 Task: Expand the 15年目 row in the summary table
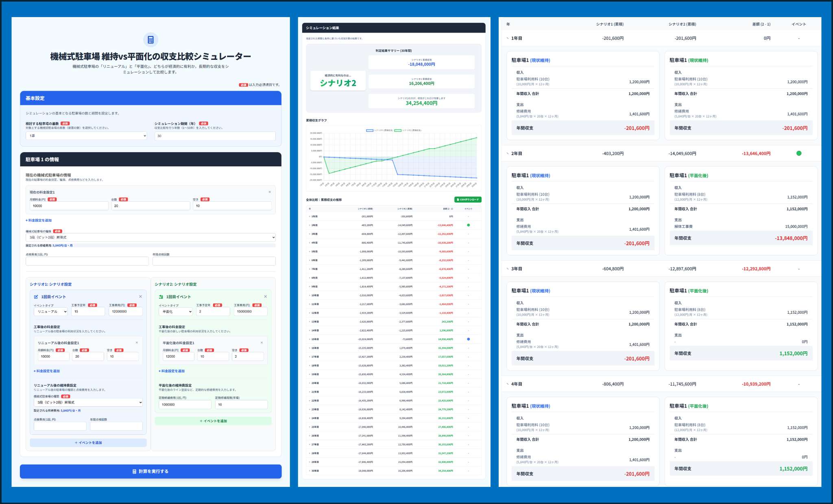[x=310, y=339]
